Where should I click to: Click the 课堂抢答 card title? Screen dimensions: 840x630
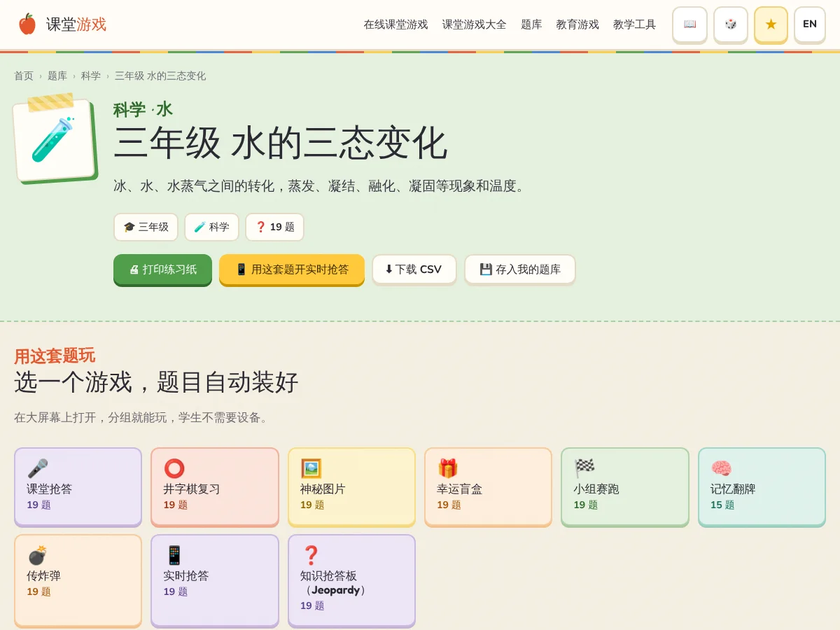pyautogui.click(x=49, y=489)
